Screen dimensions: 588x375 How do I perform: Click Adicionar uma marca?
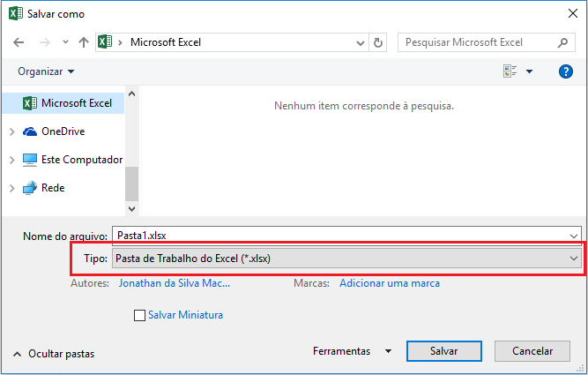click(x=390, y=283)
